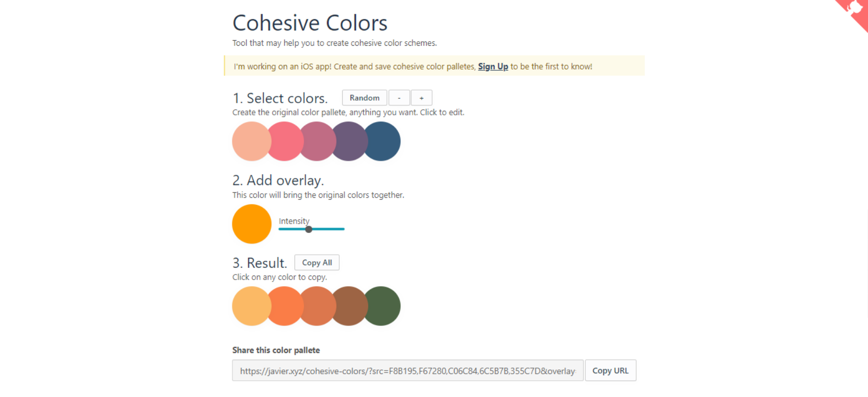The width and height of the screenshot is (868, 397).
Task: Choose the orange overlay color circle
Action: tap(252, 224)
